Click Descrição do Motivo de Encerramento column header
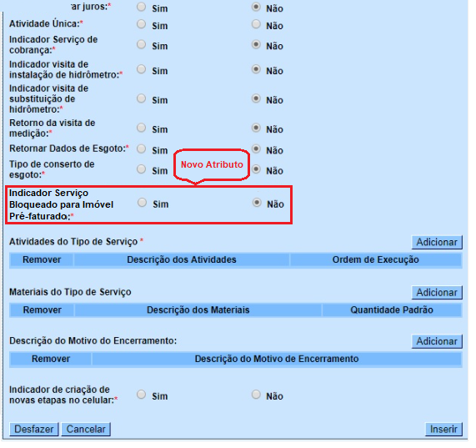This screenshot has width=476, height=448. pyautogui.click(x=277, y=359)
